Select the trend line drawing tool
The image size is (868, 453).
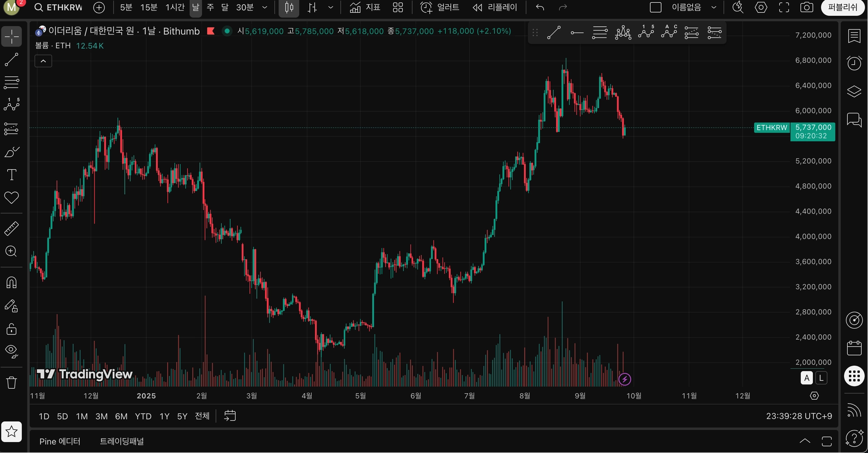tap(11, 59)
